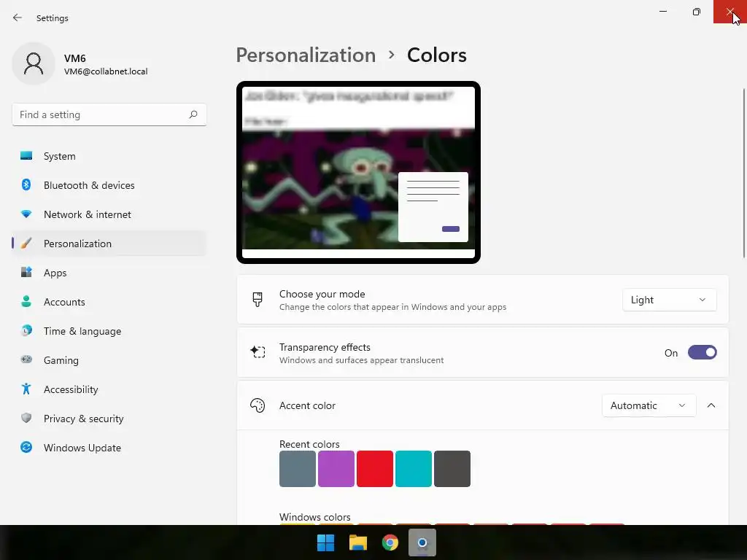This screenshot has width=747, height=560.
Task: Open Accounts settings category
Action: point(109,302)
